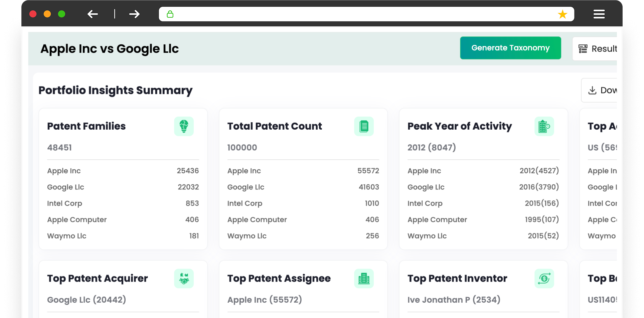Screen dimensions: 644x318
Task: Click the 48451 patent families total
Action: (59, 148)
